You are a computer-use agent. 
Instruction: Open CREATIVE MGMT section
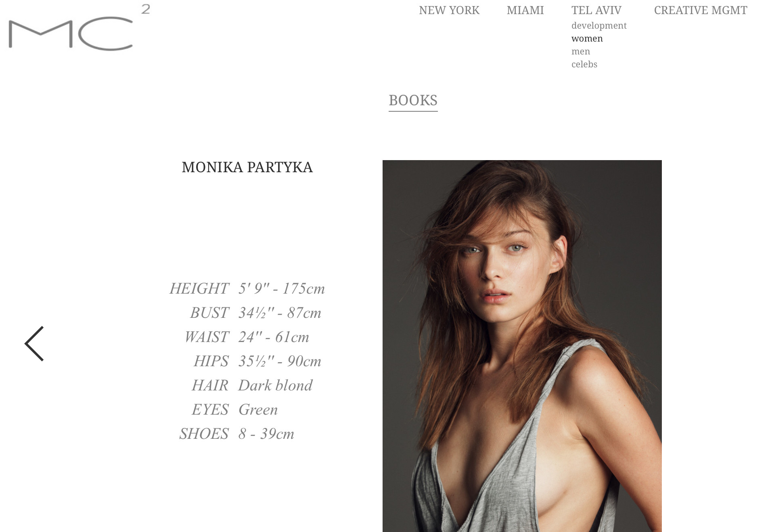pos(701,10)
